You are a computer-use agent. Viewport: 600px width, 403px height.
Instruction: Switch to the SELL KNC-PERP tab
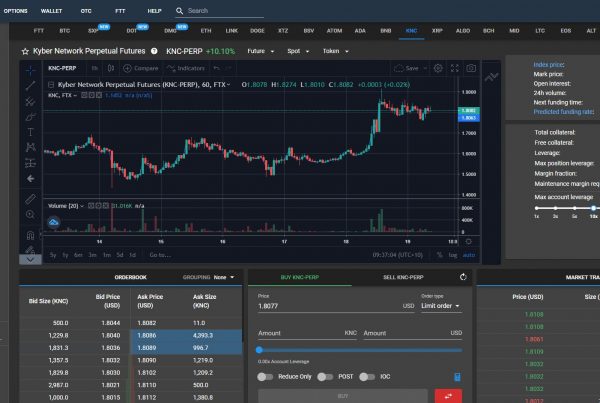coord(403,277)
